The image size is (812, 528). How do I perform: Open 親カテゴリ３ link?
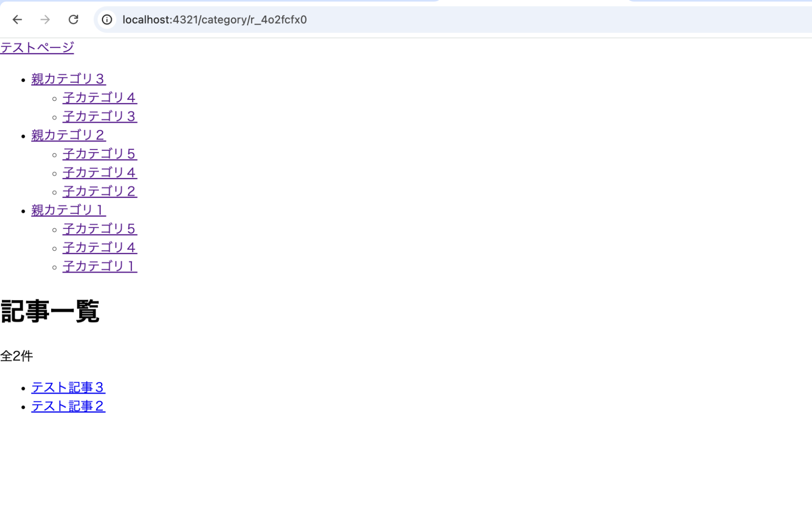(x=68, y=79)
